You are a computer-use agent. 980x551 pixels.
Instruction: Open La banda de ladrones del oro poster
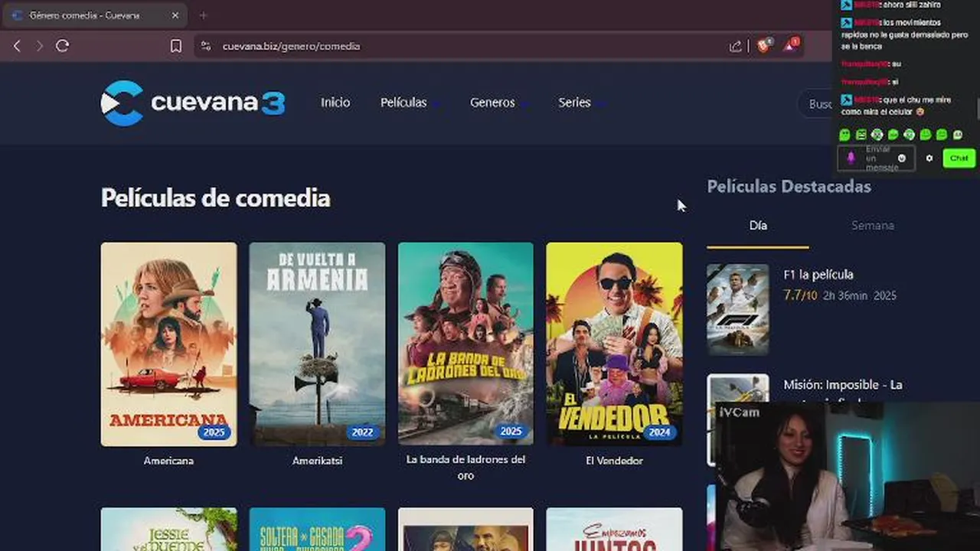tap(465, 344)
